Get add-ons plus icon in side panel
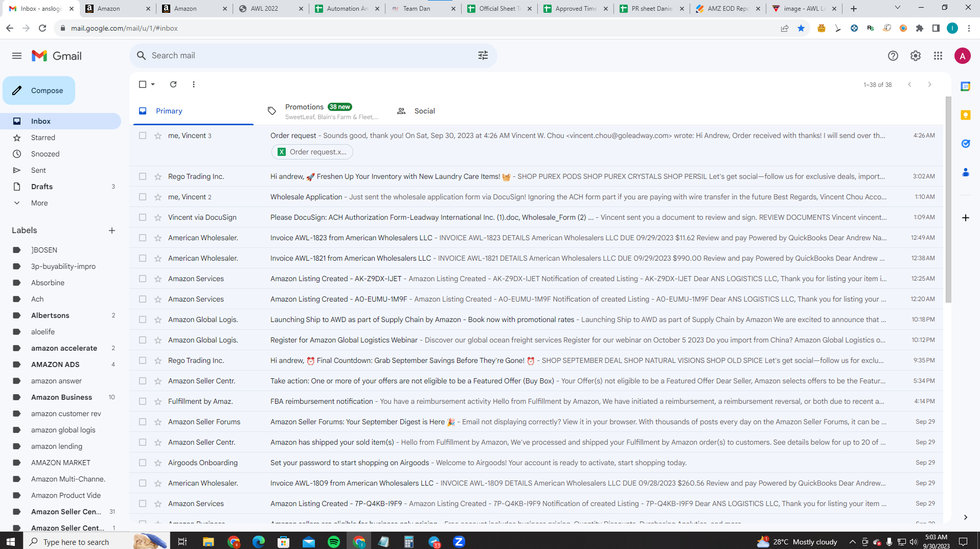980x549 pixels. [x=966, y=218]
